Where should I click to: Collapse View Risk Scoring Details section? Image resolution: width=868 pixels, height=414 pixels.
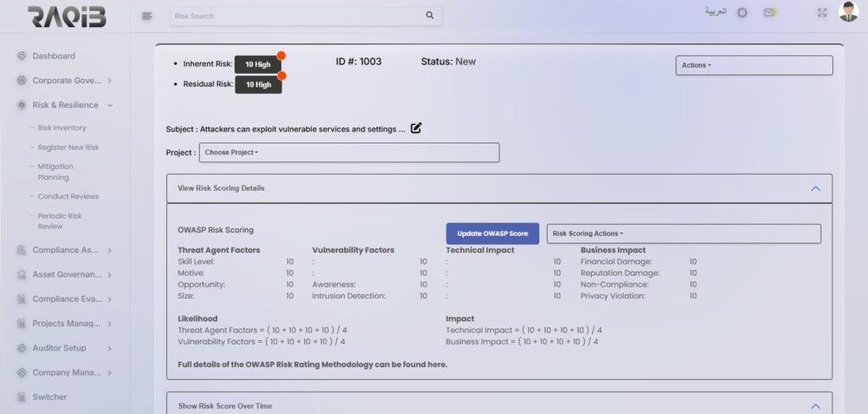pyautogui.click(x=815, y=188)
